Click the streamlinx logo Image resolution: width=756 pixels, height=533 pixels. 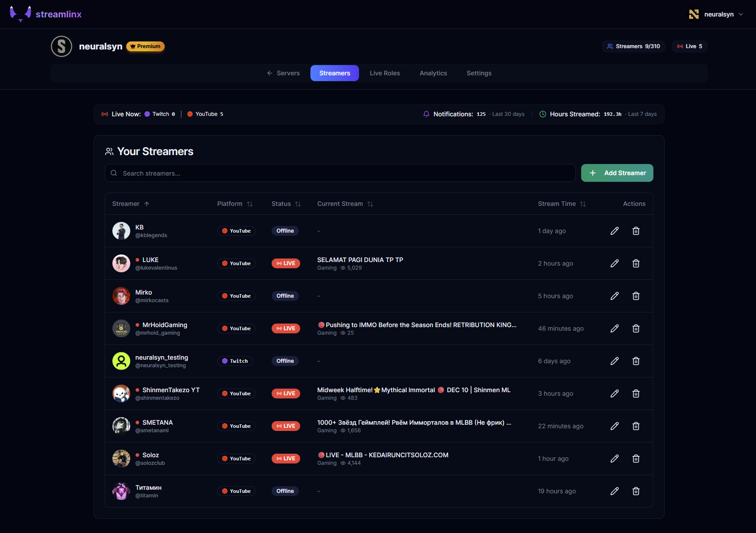(45, 14)
